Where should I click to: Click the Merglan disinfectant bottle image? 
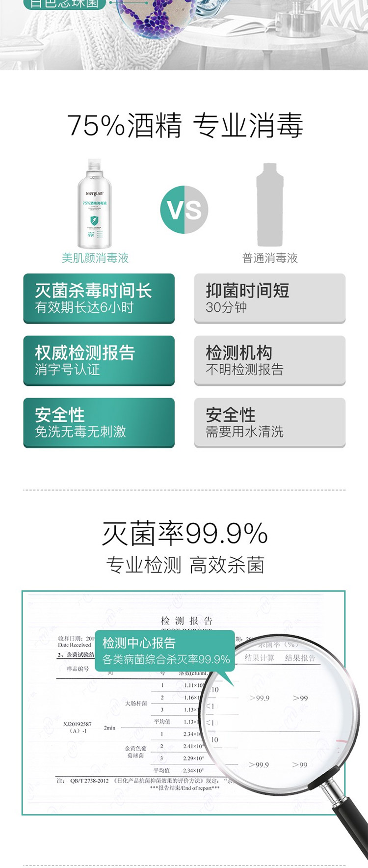(94, 204)
